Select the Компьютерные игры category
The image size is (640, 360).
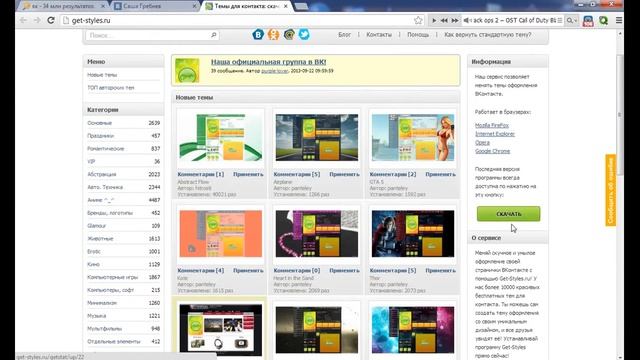pyautogui.click(x=112, y=277)
